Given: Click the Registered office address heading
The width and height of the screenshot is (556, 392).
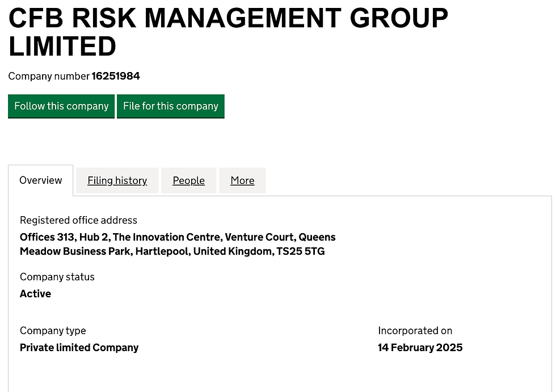Looking at the screenshot, I should click(x=78, y=220).
